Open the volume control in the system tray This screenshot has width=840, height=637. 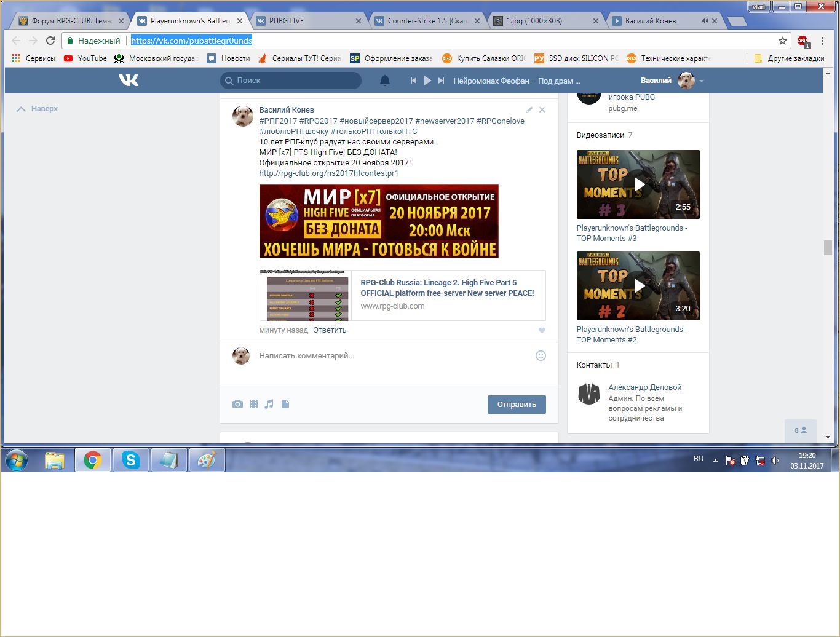775,461
